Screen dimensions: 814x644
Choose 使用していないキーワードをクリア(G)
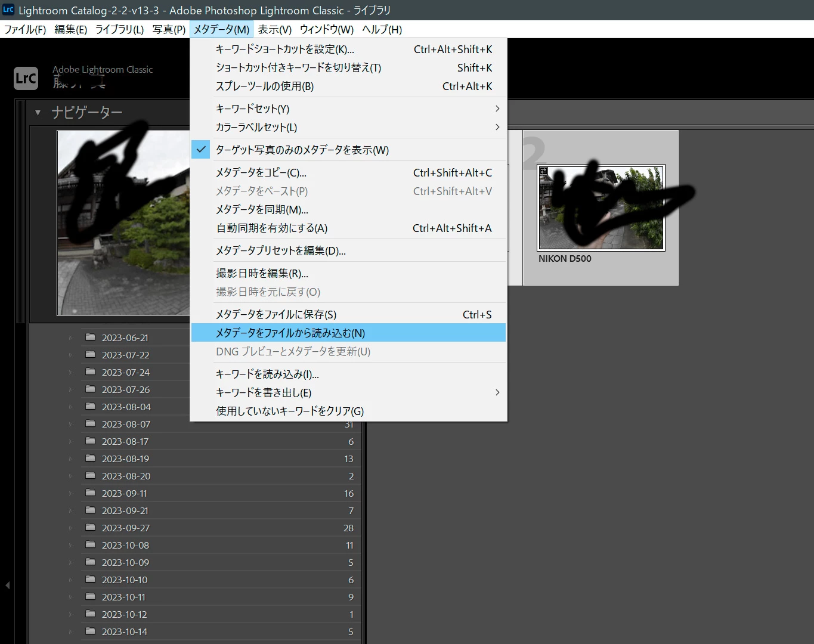pos(348,411)
